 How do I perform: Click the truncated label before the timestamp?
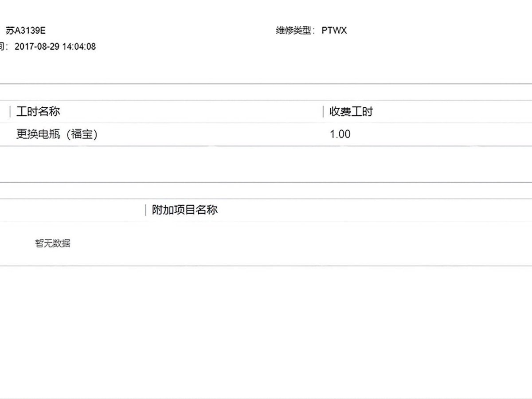(x=4, y=46)
